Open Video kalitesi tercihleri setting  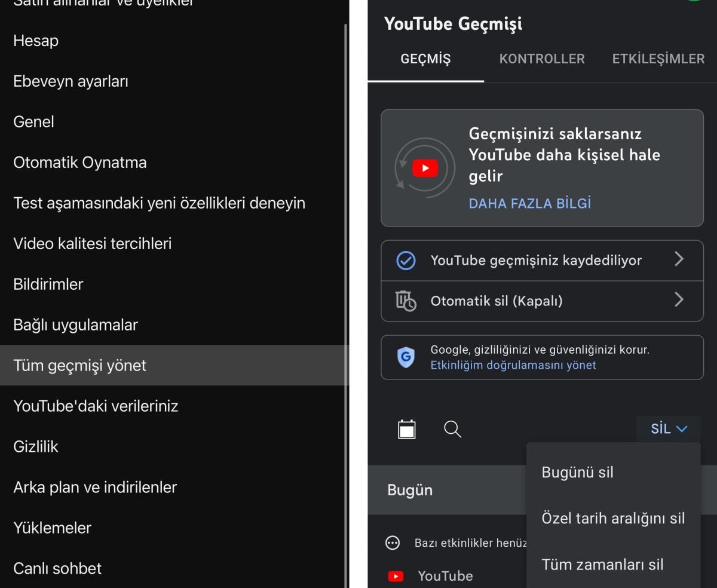point(93,243)
